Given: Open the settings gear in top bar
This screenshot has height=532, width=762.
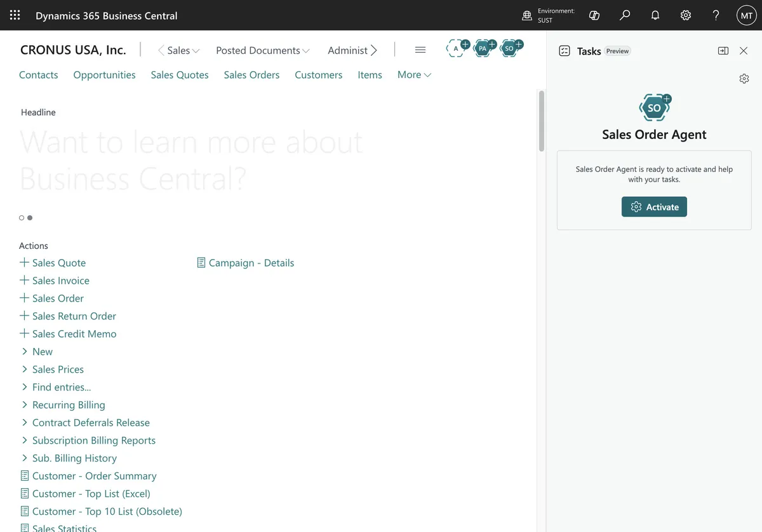Looking at the screenshot, I should pyautogui.click(x=686, y=15).
